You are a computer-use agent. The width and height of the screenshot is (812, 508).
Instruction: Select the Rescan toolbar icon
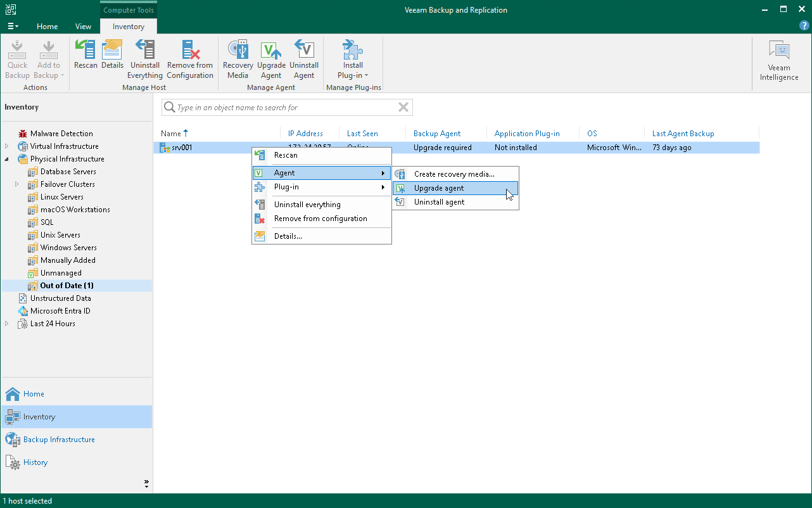[85, 57]
